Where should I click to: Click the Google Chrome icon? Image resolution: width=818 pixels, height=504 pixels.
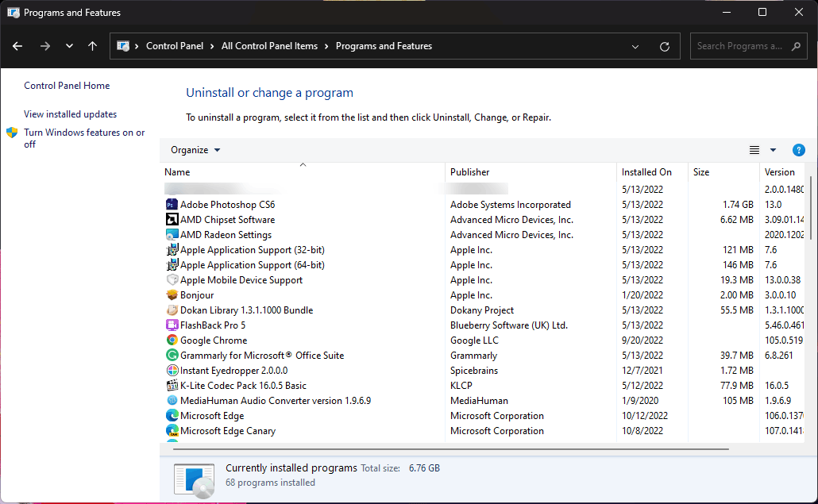(172, 340)
